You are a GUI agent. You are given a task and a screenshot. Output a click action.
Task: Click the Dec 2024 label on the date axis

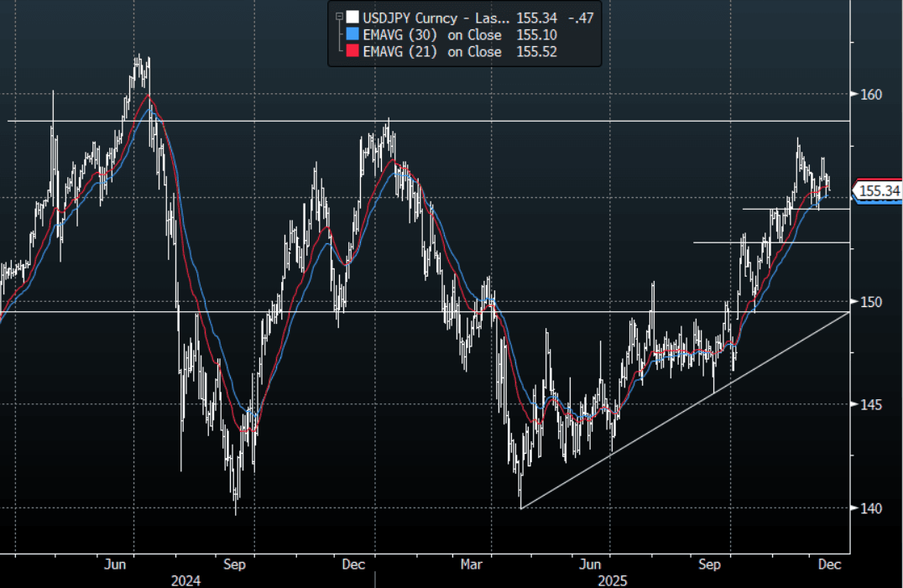pos(353,565)
